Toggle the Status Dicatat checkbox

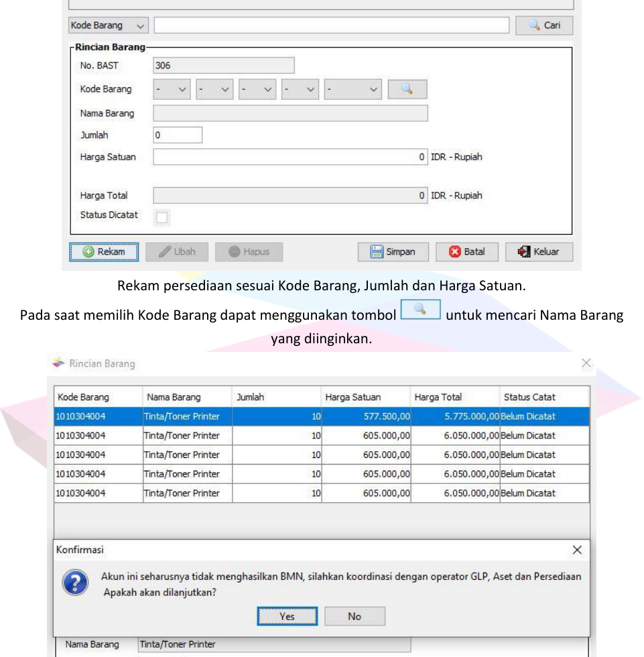click(x=162, y=217)
